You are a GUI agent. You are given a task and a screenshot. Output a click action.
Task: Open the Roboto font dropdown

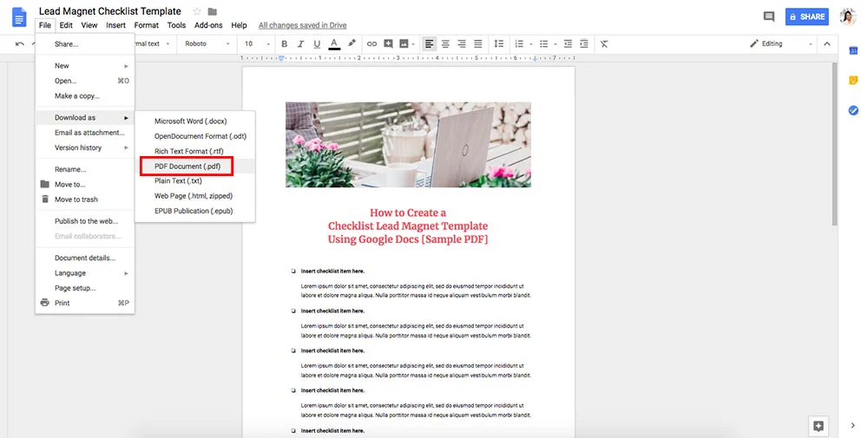pyautogui.click(x=207, y=43)
